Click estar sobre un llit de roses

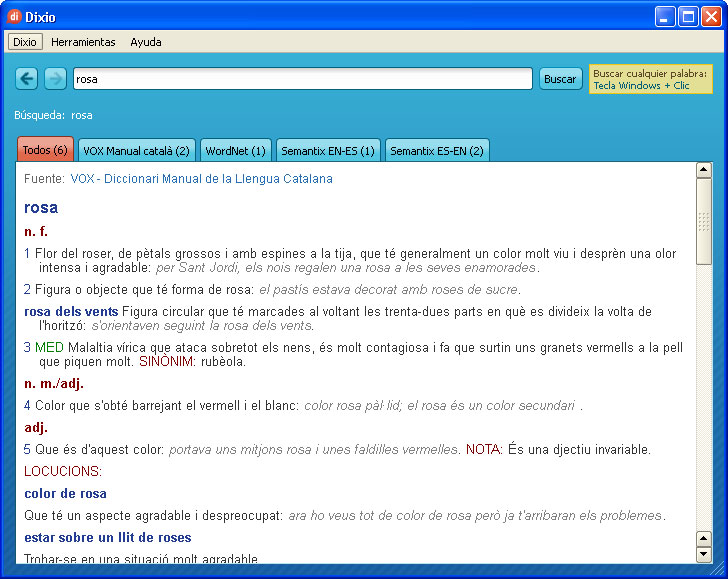point(108,537)
